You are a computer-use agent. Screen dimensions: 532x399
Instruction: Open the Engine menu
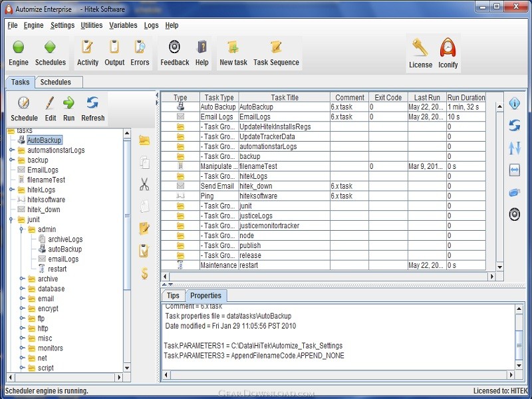(34, 25)
